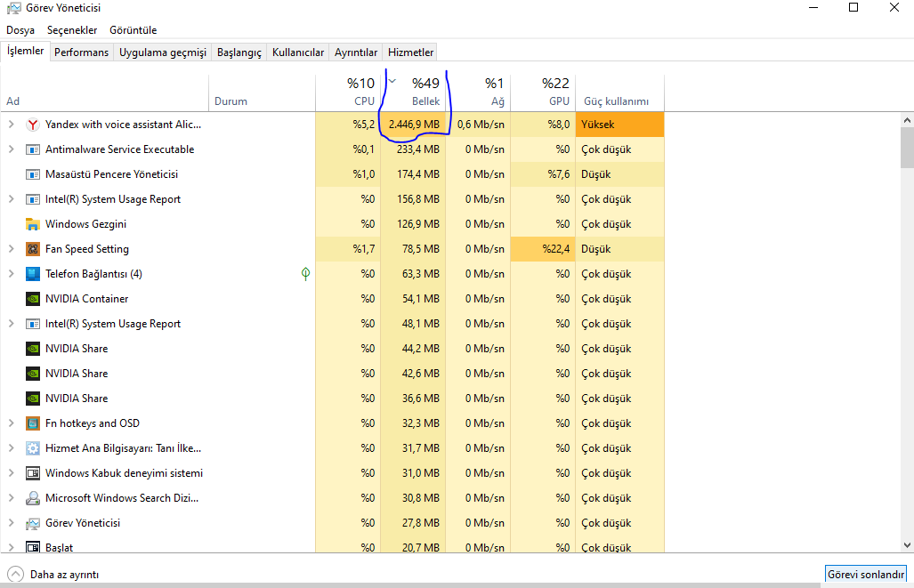Image resolution: width=914 pixels, height=588 pixels.
Task: Select the %22,4 GPU cell
Action: click(x=543, y=249)
